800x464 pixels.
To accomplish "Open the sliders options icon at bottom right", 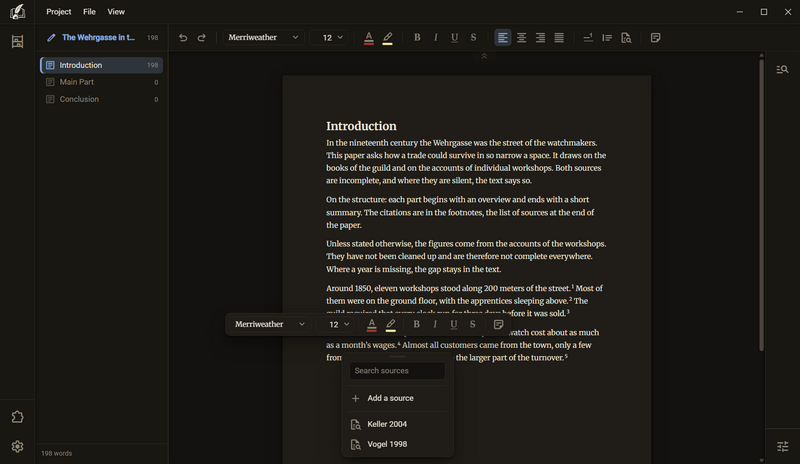I will pyautogui.click(x=782, y=447).
